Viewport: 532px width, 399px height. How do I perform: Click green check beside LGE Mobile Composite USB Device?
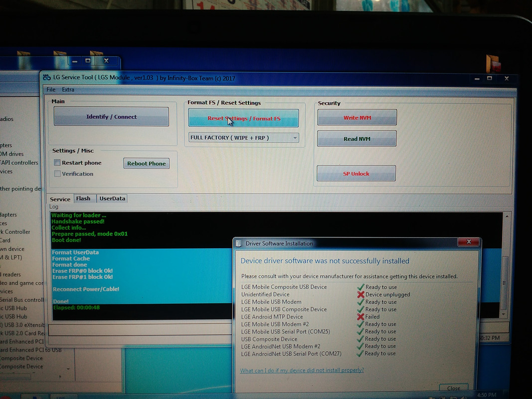[x=360, y=287]
